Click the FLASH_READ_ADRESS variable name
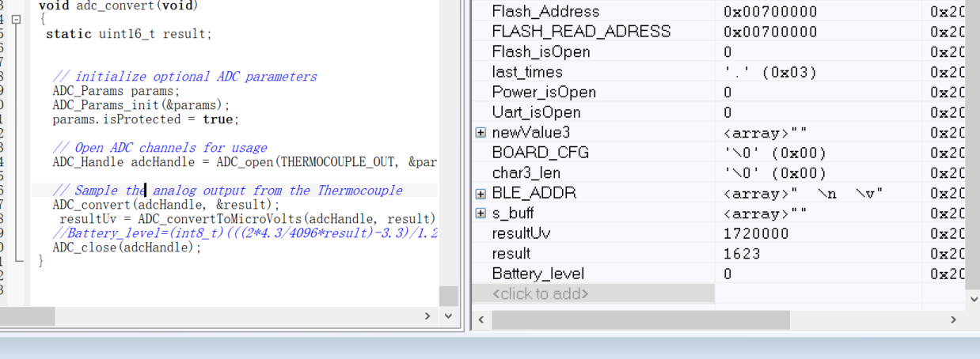The image size is (980, 359). [x=581, y=32]
